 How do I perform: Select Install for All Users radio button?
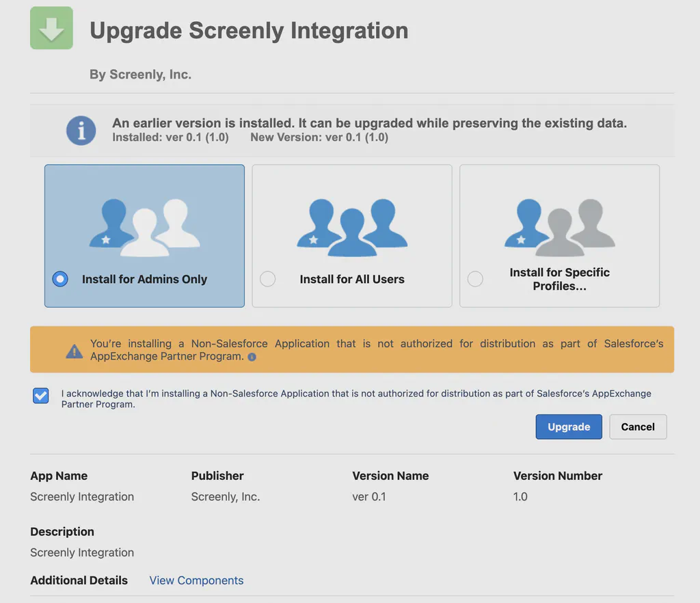point(267,279)
